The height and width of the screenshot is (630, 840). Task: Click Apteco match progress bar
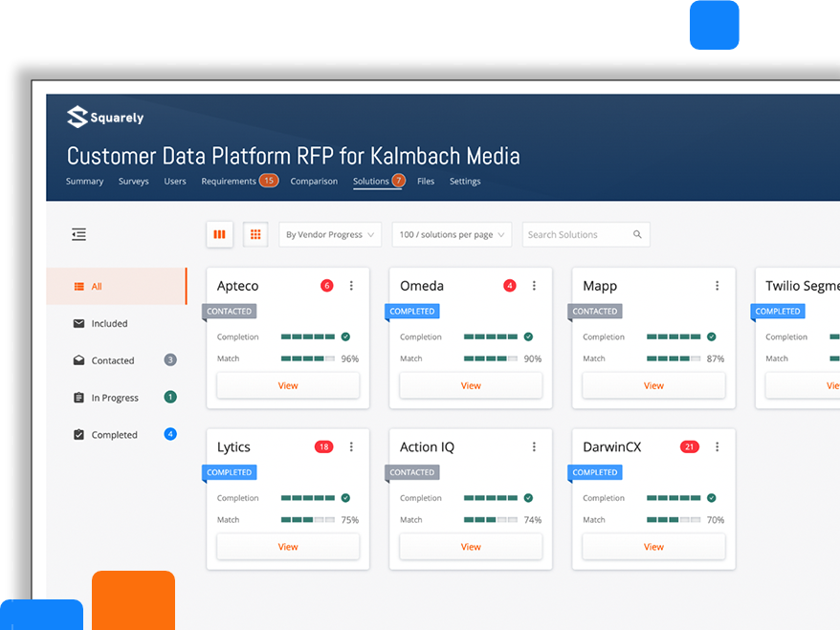pos(308,358)
